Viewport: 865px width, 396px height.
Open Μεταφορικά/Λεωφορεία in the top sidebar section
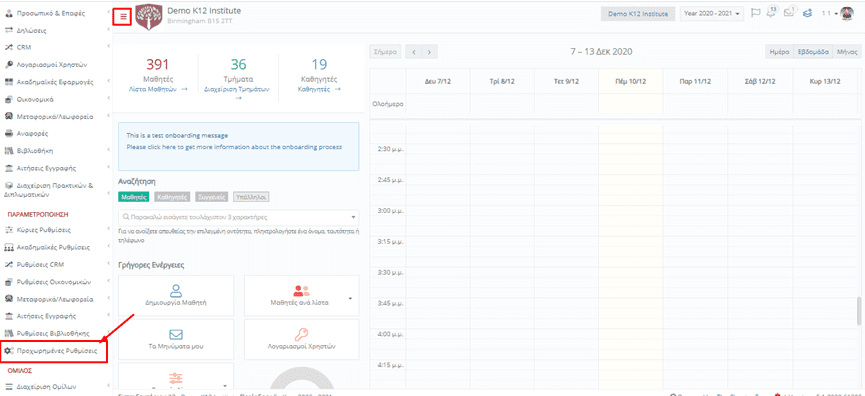(x=55, y=116)
